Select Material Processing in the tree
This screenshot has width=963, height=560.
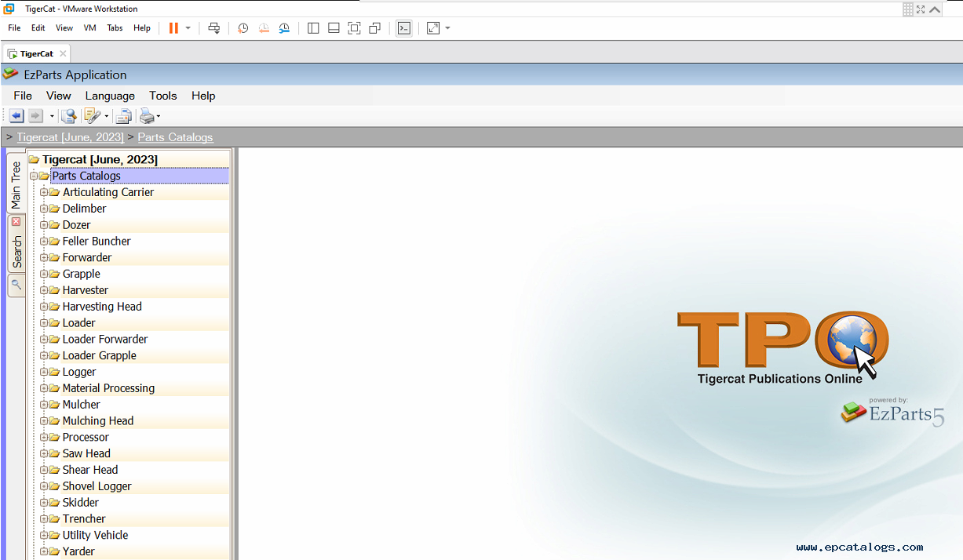108,388
